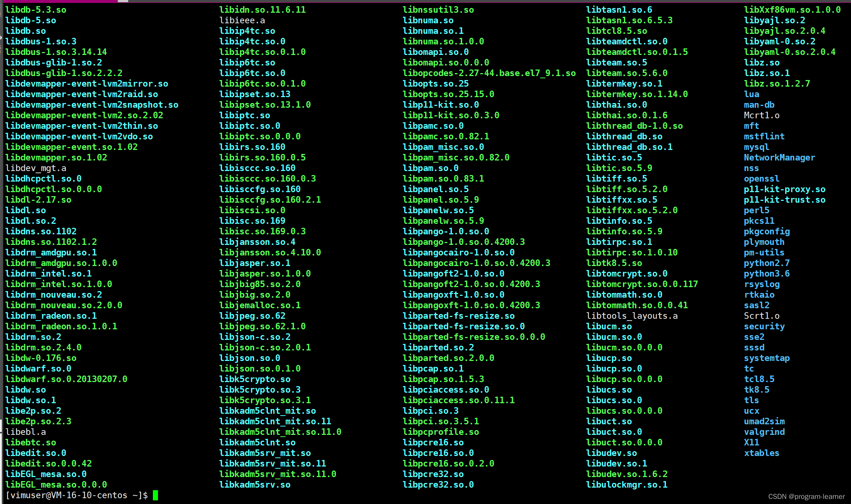Click the libdev_mgt.a archive entry

coord(36,168)
